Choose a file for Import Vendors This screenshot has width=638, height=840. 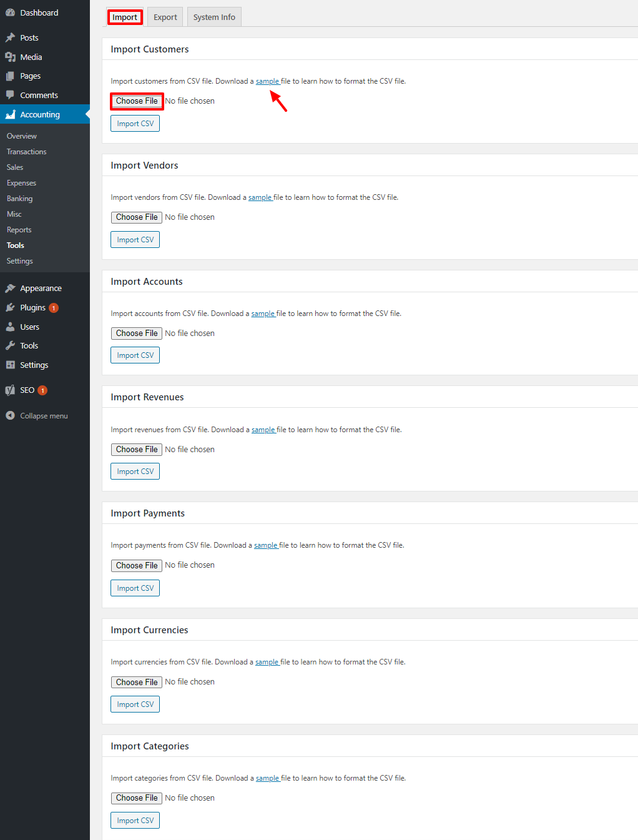(137, 217)
